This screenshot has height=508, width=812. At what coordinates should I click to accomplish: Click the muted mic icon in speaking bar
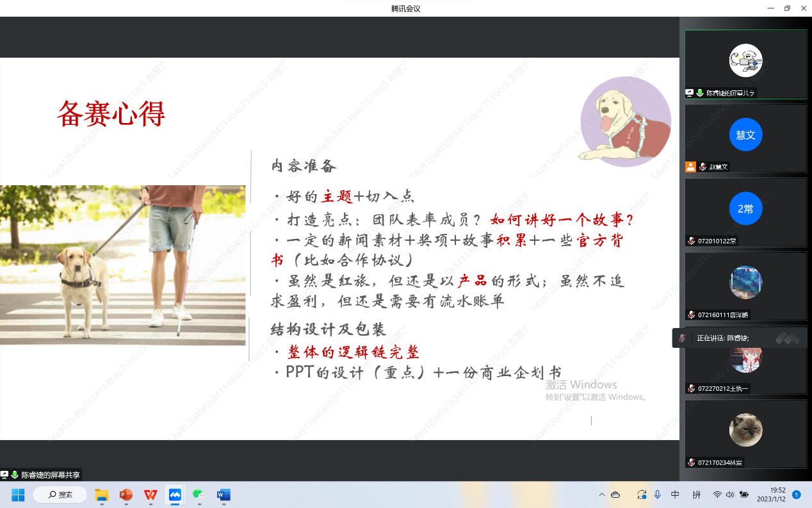point(683,338)
